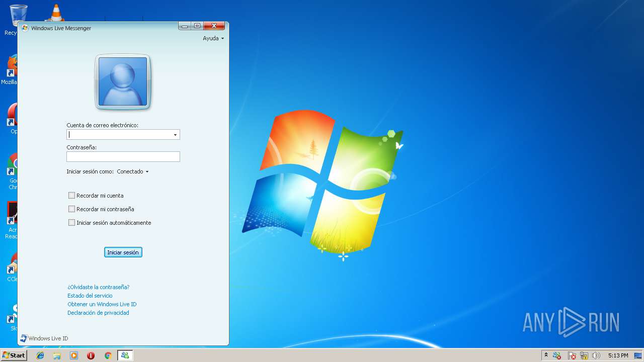Open Windows Explorer folder in taskbar
This screenshot has height=362, width=644.
(x=57, y=355)
